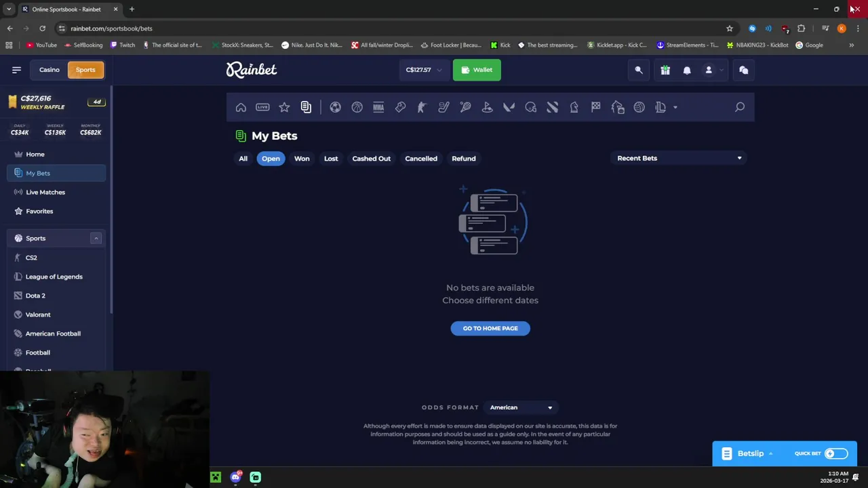Open the chat bubble icon
This screenshot has width=868, height=488.
[743, 70]
